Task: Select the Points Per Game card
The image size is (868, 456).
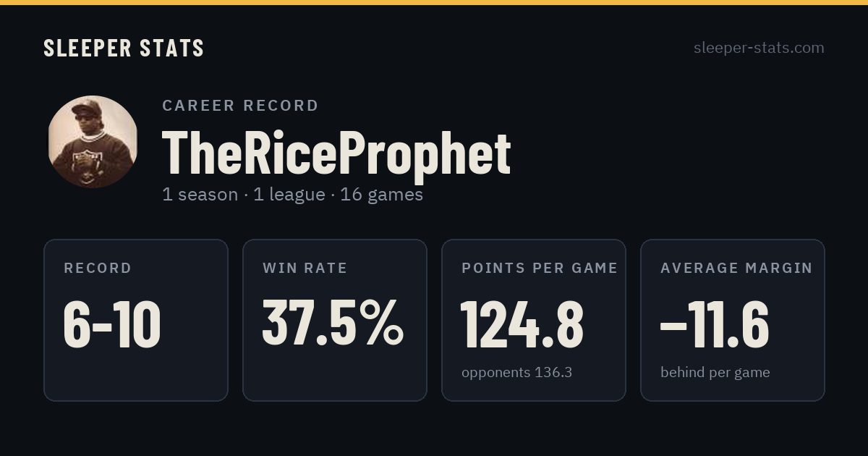Action: pos(534,320)
